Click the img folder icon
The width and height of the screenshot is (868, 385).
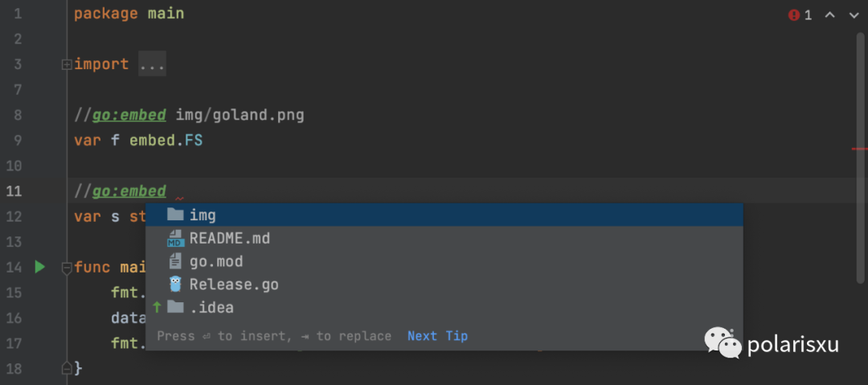[x=175, y=215]
